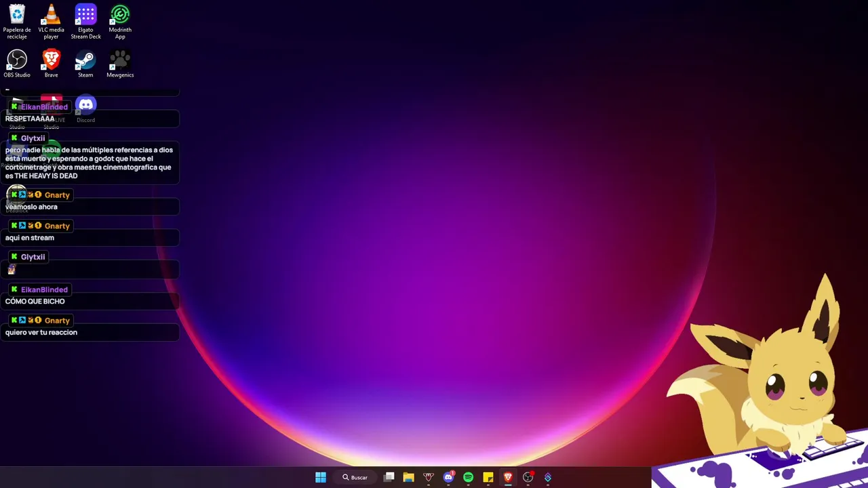868x488 pixels.
Task: Open Spotify from the taskbar
Action: pos(468,477)
